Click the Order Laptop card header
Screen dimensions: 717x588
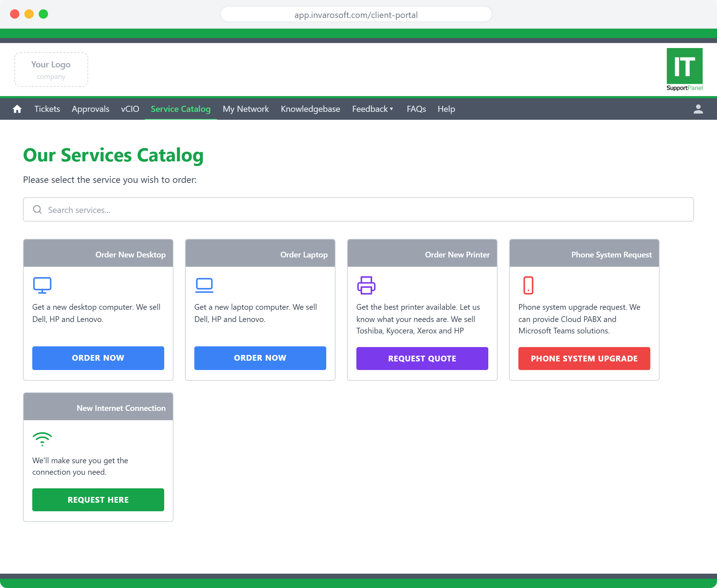[x=260, y=253]
